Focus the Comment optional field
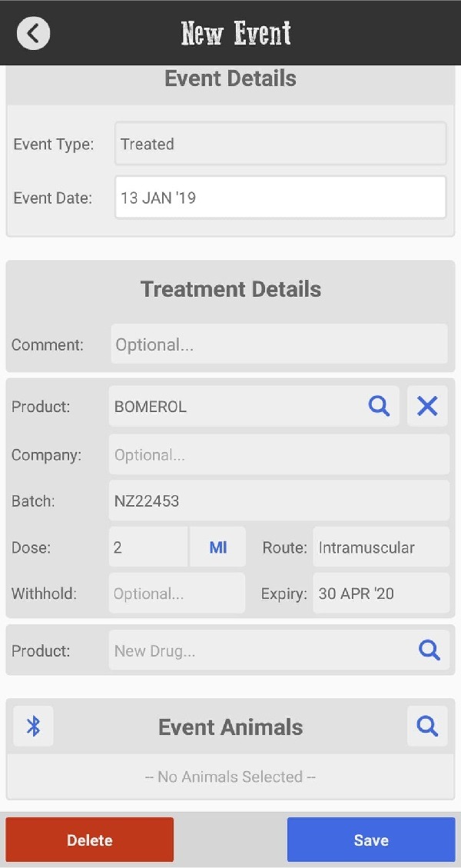461x868 pixels. pos(279,344)
